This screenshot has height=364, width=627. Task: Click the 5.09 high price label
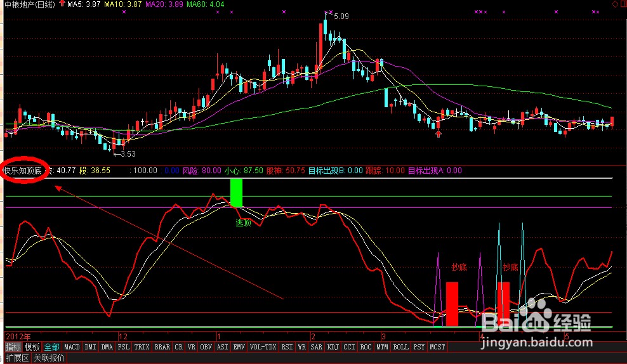coord(341,16)
